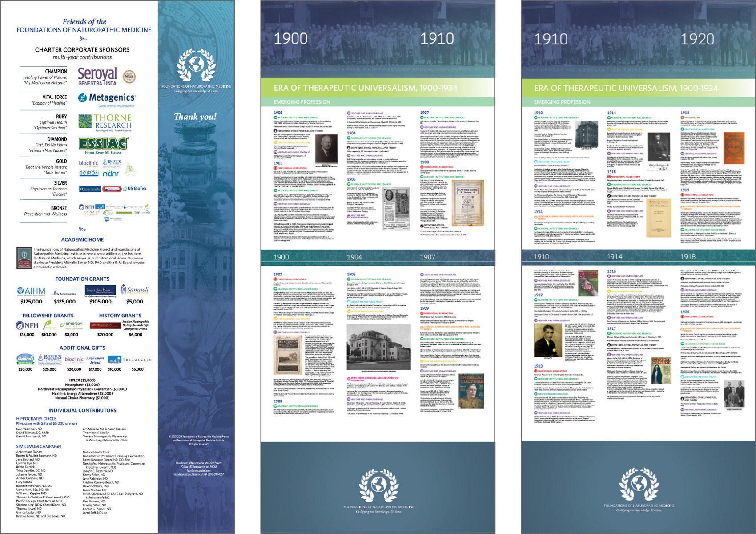Click the globe laurel emblem above Thank you

point(196,65)
